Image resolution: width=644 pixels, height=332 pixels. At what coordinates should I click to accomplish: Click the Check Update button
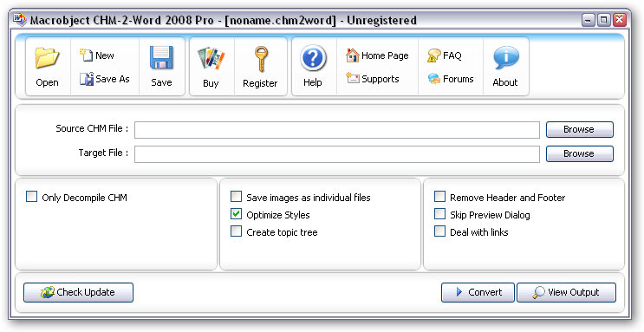(x=79, y=292)
